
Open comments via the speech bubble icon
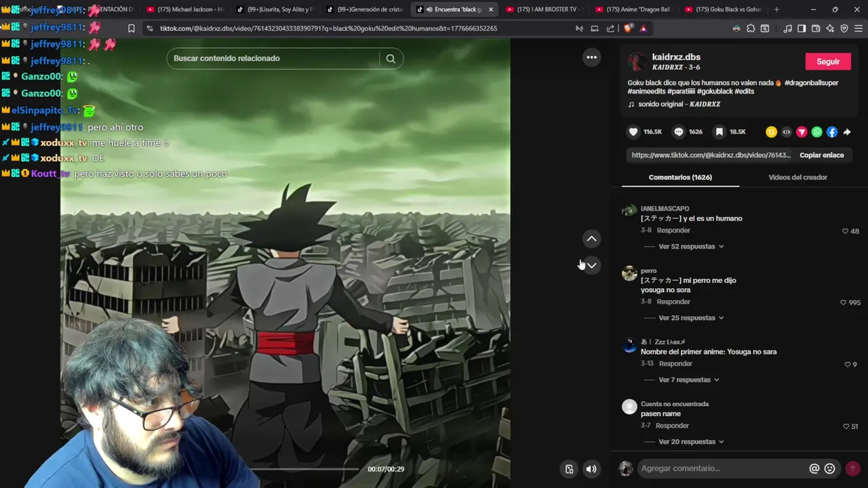pos(678,132)
